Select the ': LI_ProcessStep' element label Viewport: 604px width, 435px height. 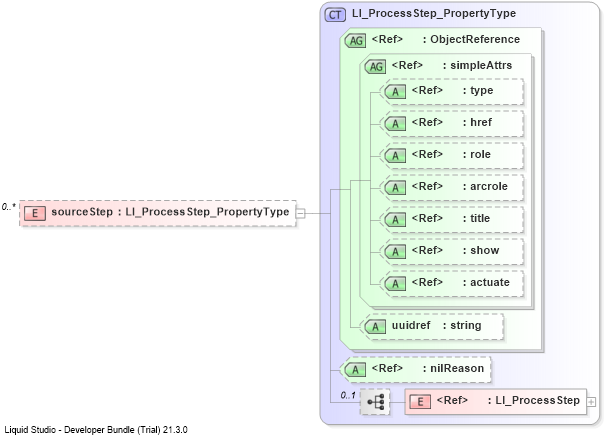534,400
